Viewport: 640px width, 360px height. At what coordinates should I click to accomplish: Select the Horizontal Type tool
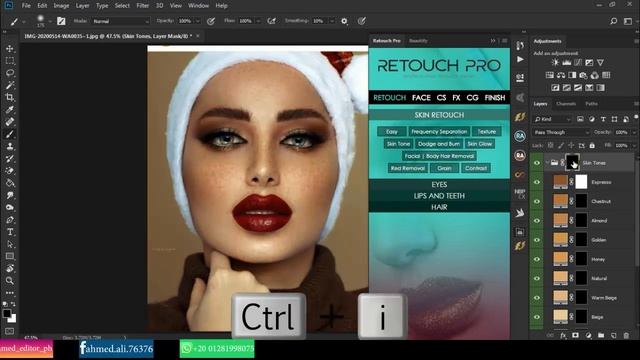pos(10,232)
